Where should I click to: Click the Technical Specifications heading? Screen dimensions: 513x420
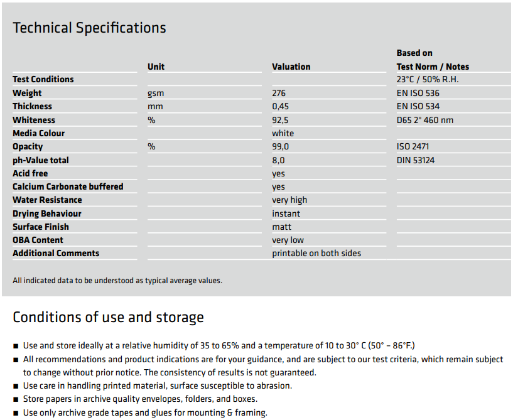coord(89,28)
